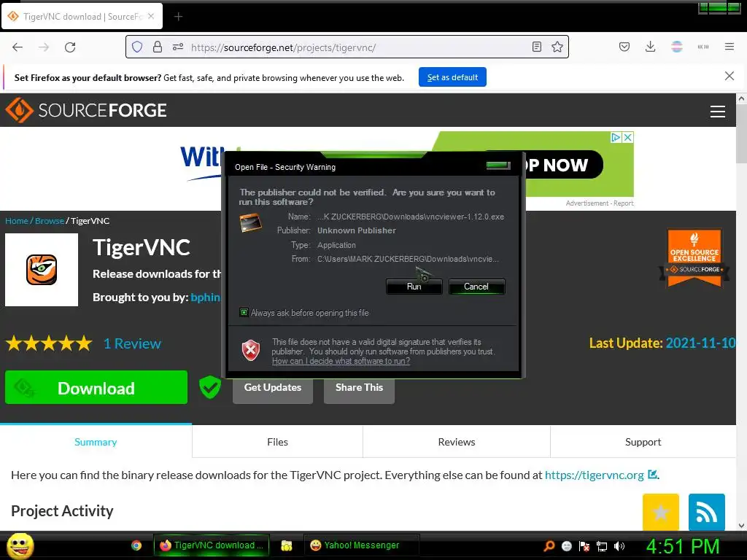Click the striped Firefox account icon
This screenshot has width=747, height=560.
pos(676,47)
